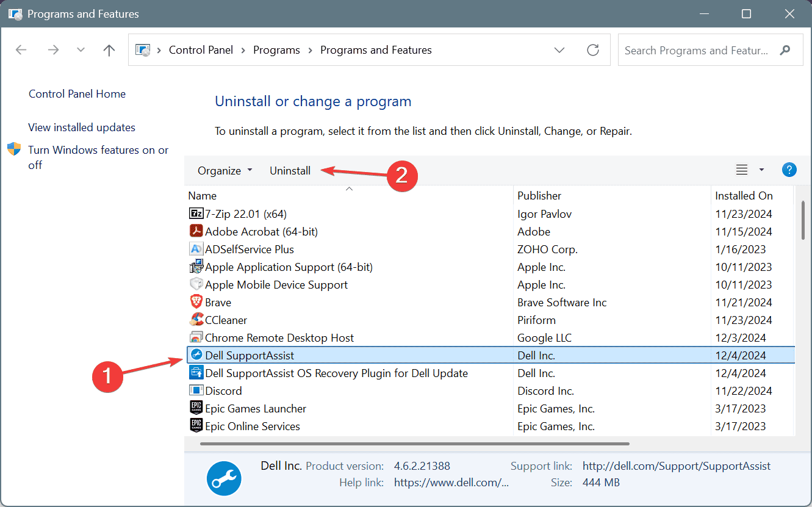Select the Chrome Remote Desktop Host row
The image size is (812, 507).
[x=491, y=338]
